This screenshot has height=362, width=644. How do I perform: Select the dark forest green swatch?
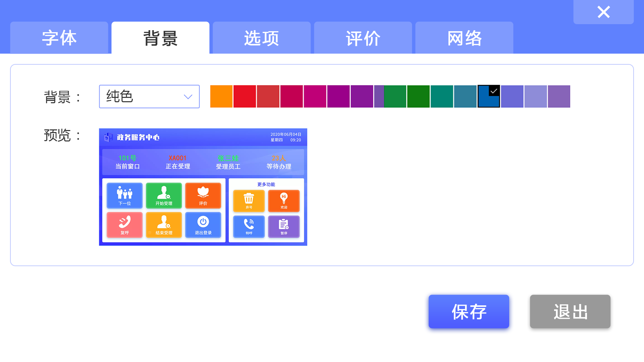(x=419, y=97)
